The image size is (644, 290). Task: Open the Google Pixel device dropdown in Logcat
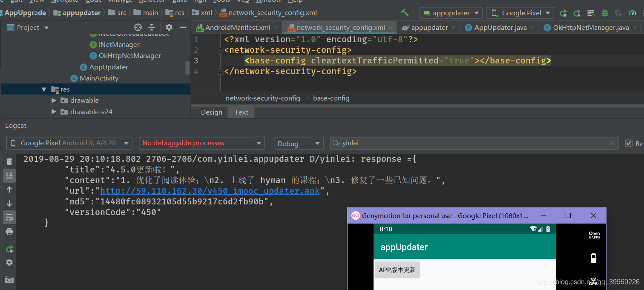(69, 143)
